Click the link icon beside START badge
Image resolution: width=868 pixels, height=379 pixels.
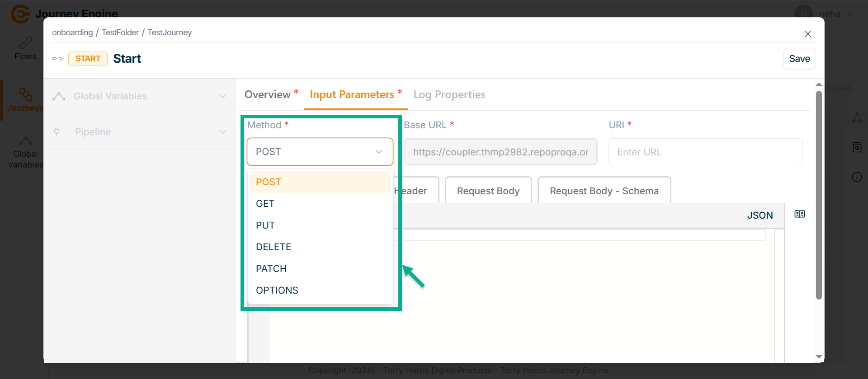57,59
